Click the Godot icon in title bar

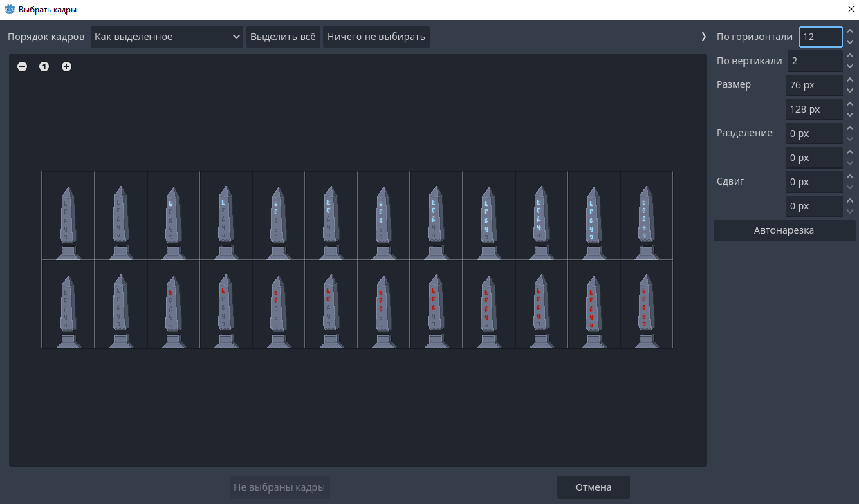(9, 10)
